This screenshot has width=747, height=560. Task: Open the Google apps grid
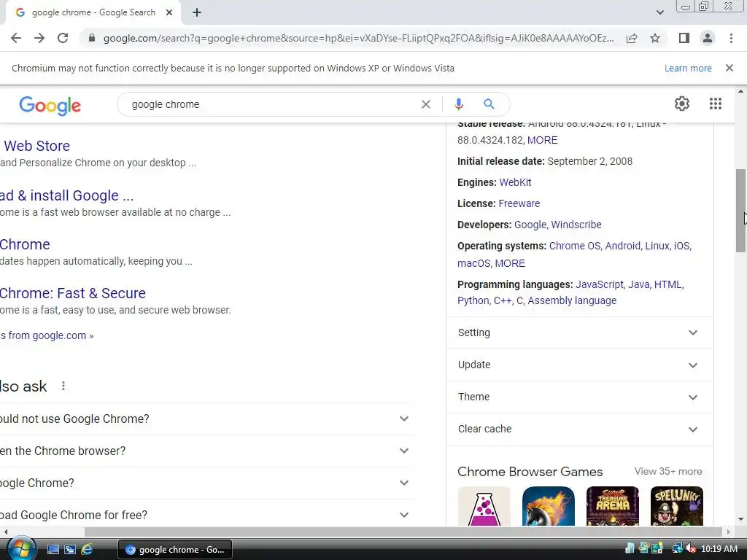[716, 104]
